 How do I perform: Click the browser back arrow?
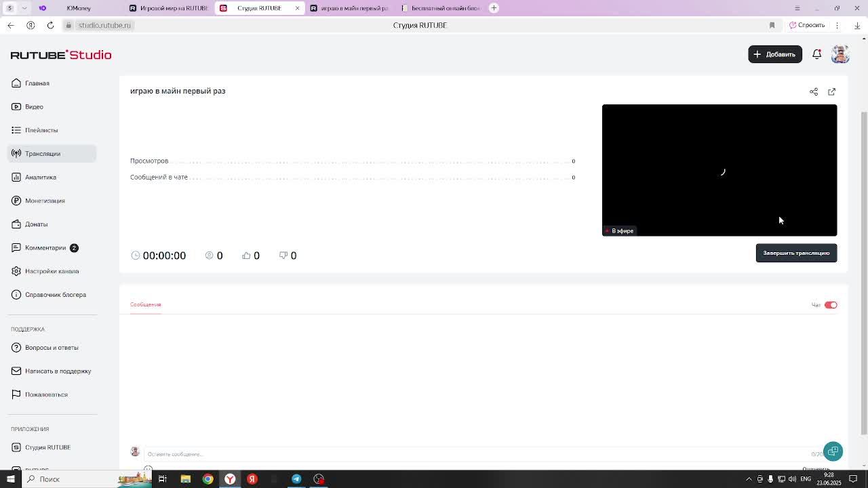[x=11, y=25]
